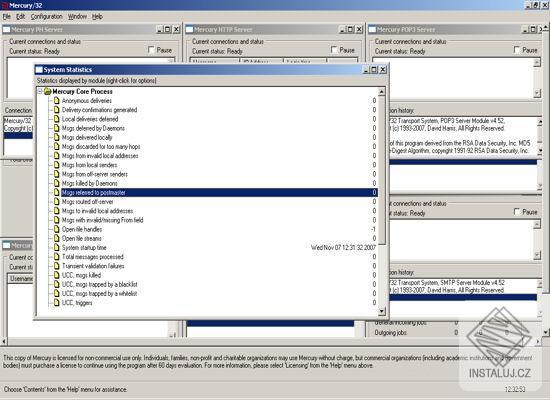
Task: Click icon beside UCE, msgs trapped by a whitelist
Action: pos(56,293)
